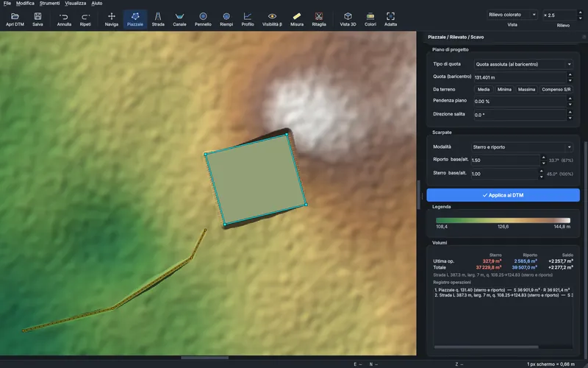
Task: Open the Strumenti menu
Action: 49,4
